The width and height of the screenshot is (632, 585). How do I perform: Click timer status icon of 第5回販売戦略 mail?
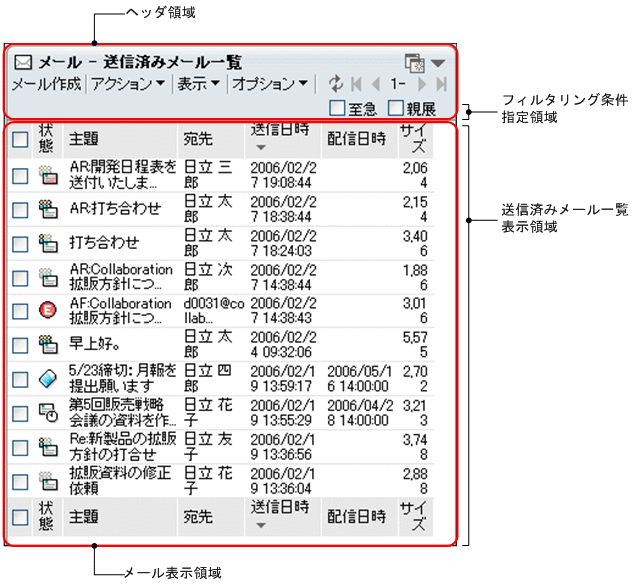click(48, 413)
